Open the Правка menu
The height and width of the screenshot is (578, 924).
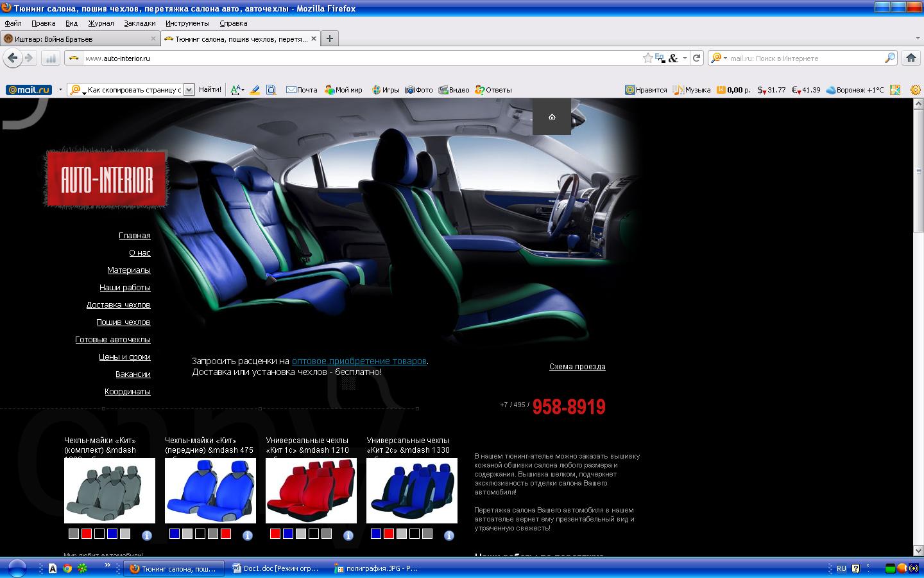(x=44, y=23)
